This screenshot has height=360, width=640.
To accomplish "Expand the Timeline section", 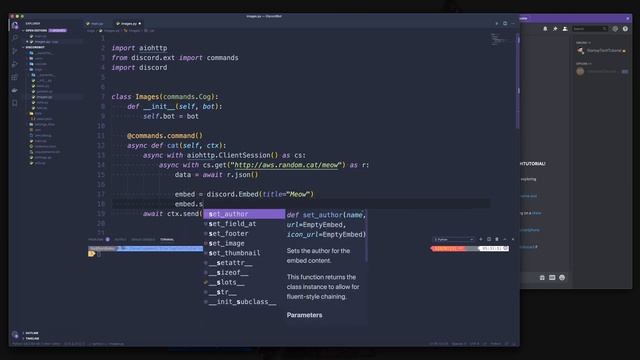I will [31, 338].
